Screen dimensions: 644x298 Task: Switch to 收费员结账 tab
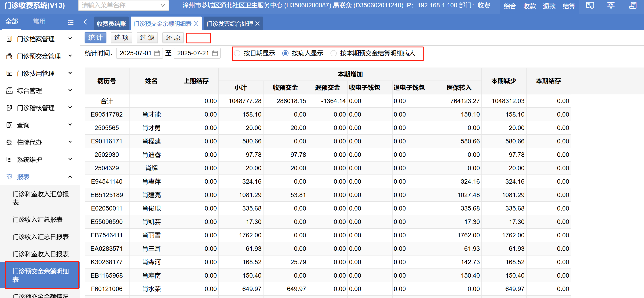tap(111, 23)
